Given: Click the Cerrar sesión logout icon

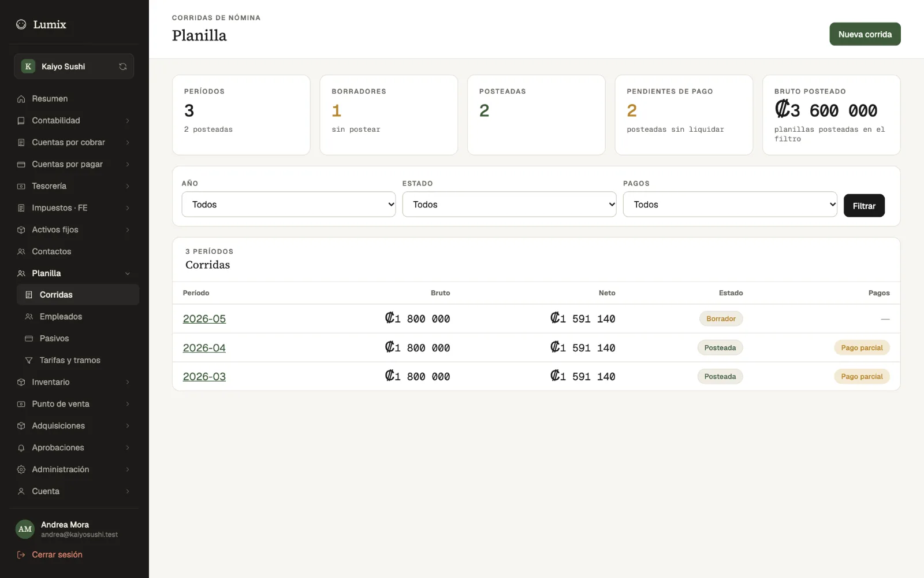Looking at the screenshot, I should tap(21, 555).
